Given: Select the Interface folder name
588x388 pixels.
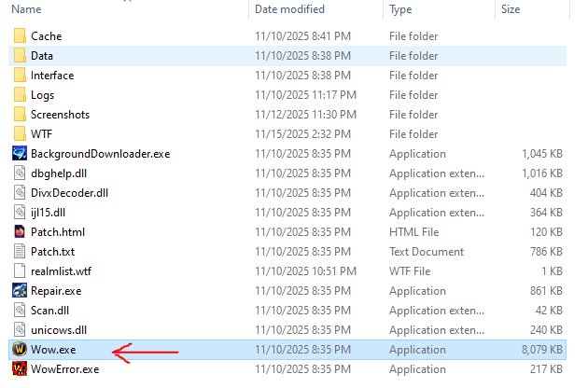Looking at the screenshot, I should click(x=52, y=76).
